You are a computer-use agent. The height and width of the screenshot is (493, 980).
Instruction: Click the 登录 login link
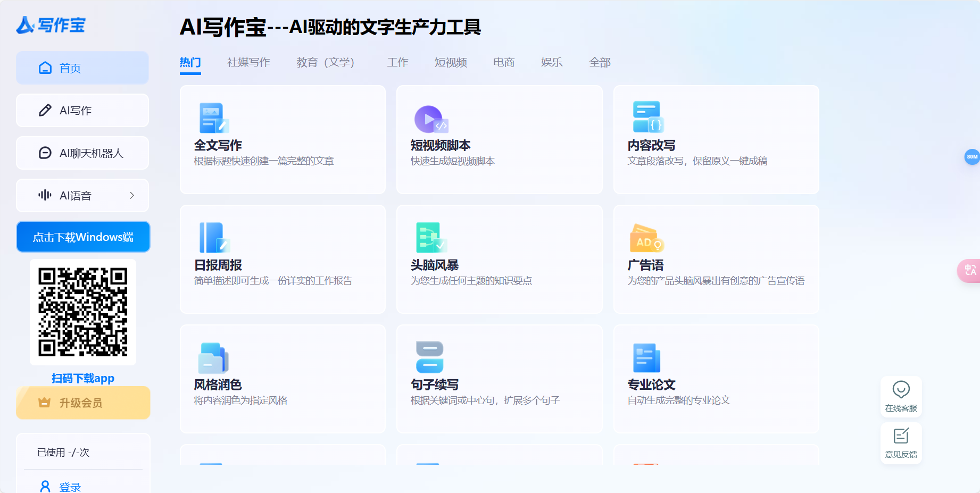coord(69,486)
